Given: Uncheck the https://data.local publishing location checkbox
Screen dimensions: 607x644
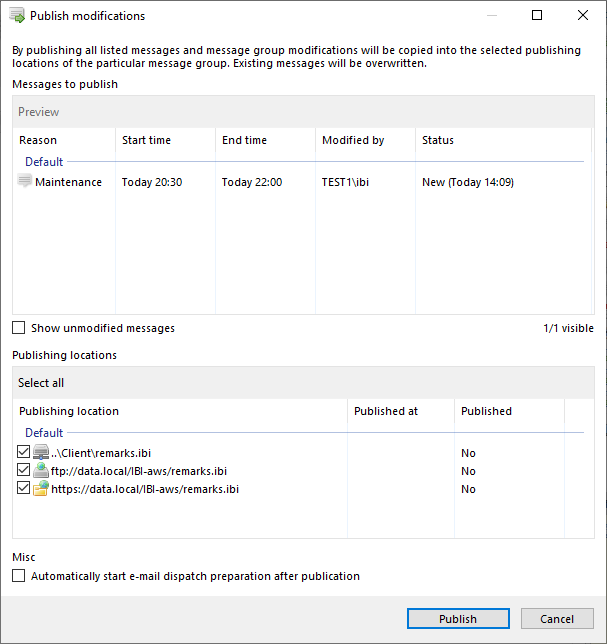Looking at the screenshot, I should coord(24,489).
